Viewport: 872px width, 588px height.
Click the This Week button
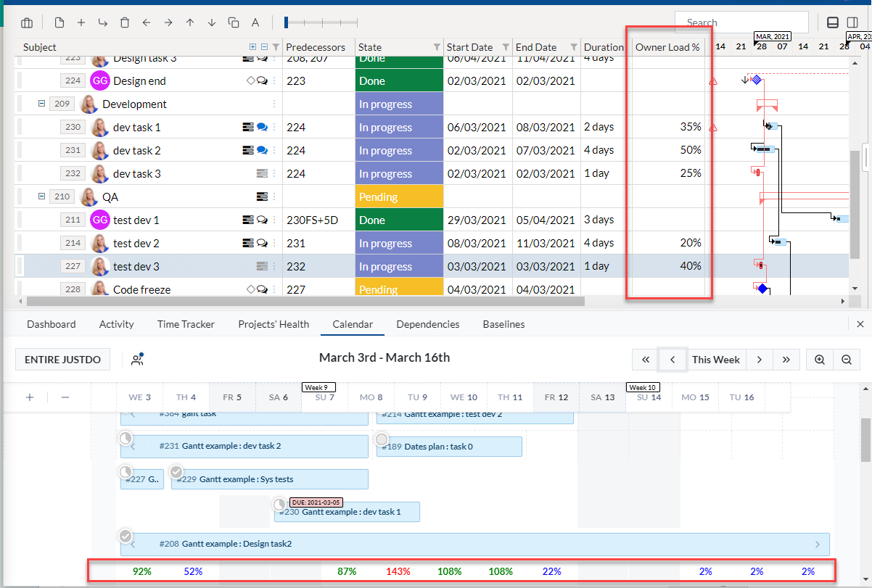tap(716, 359)
